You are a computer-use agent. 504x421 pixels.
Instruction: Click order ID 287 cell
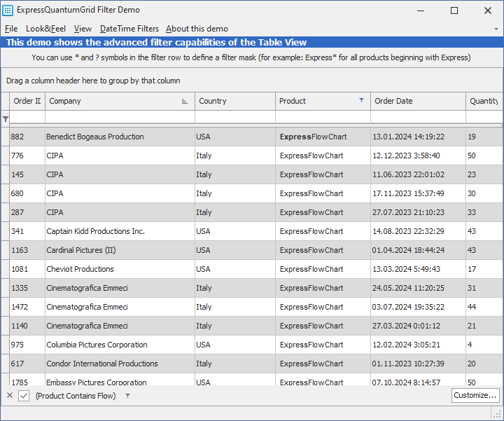click(x=27, y=212)
